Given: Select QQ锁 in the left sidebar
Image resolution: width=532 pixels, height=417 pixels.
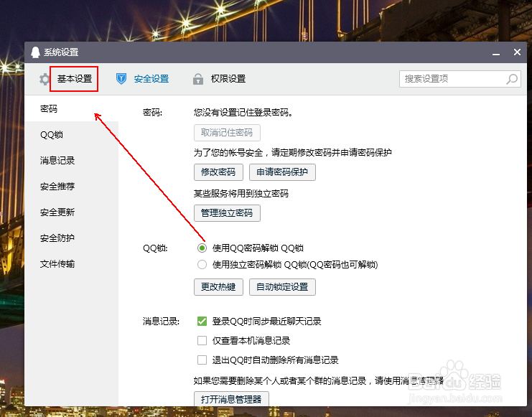Looking at the screenshot, I should click(x=72, y=135).
